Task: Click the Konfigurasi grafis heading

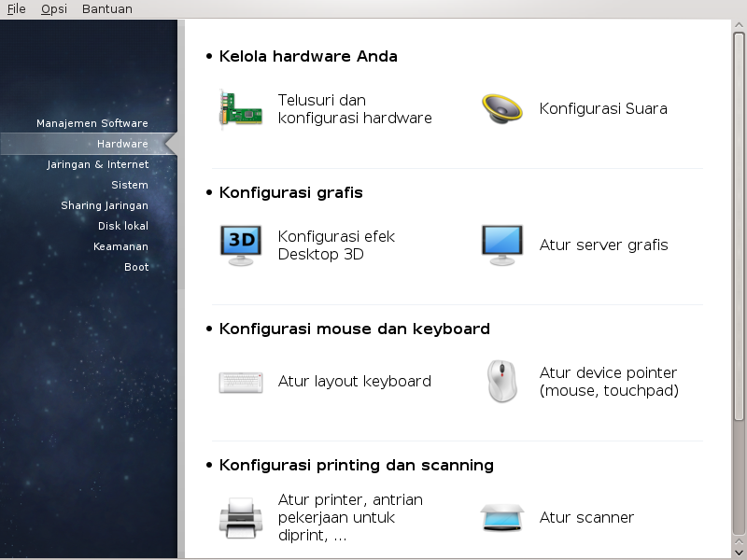Action: [x=290, y=192]
